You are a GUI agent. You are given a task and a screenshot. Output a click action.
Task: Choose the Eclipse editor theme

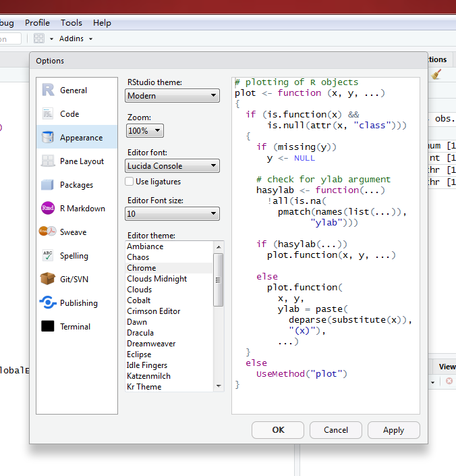[x=169, y=354]
